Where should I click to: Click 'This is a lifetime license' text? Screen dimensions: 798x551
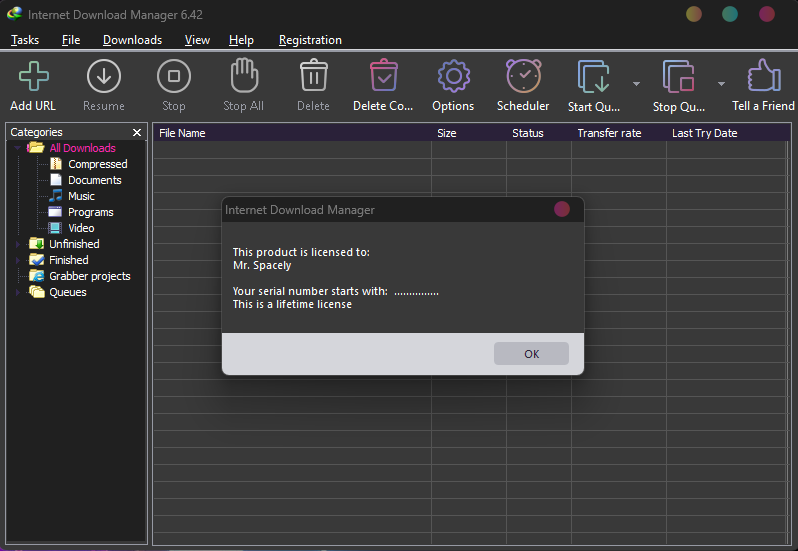coord(292,304)
